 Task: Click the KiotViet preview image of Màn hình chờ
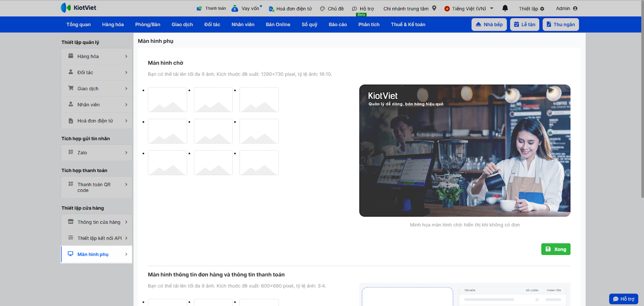pos(465,151)
